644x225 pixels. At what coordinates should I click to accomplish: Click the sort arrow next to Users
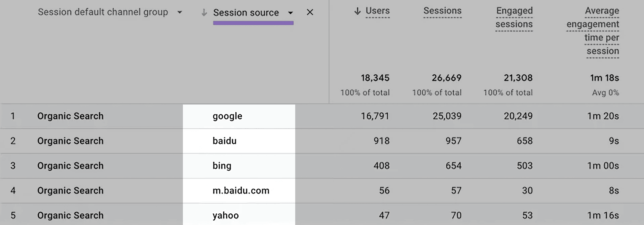pos(358,11)
